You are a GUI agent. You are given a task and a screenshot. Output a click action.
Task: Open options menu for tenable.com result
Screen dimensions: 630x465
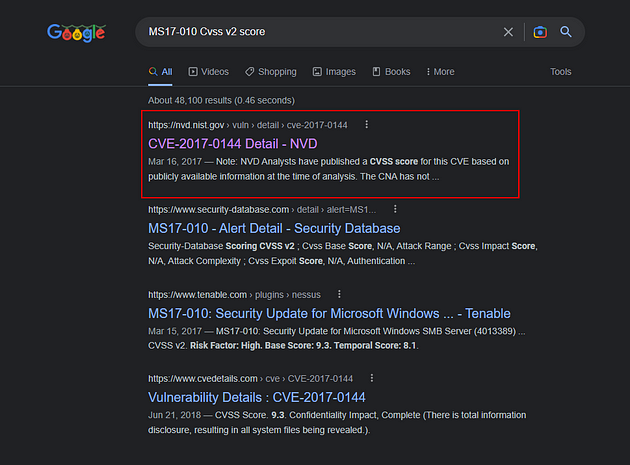click(x=339, y=294)
